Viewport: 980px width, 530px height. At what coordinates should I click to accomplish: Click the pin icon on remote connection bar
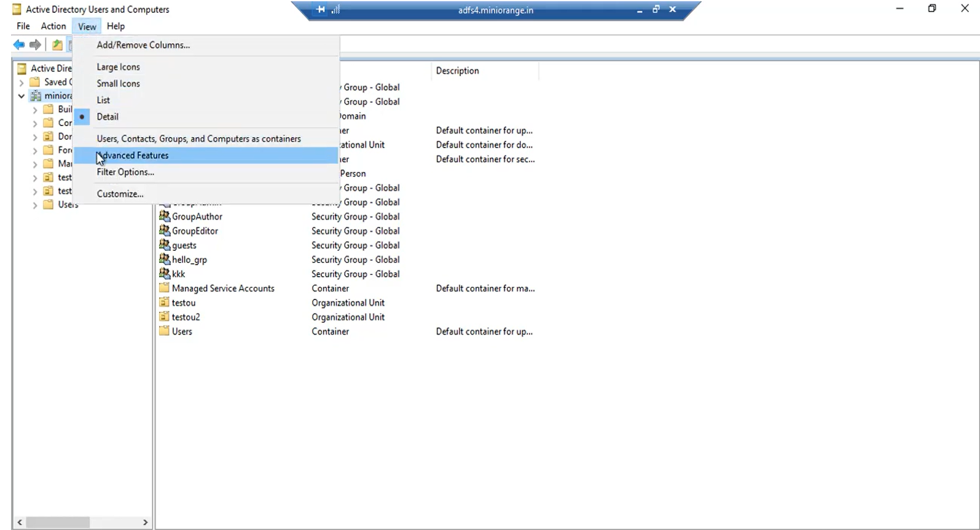tap(321, 10)
